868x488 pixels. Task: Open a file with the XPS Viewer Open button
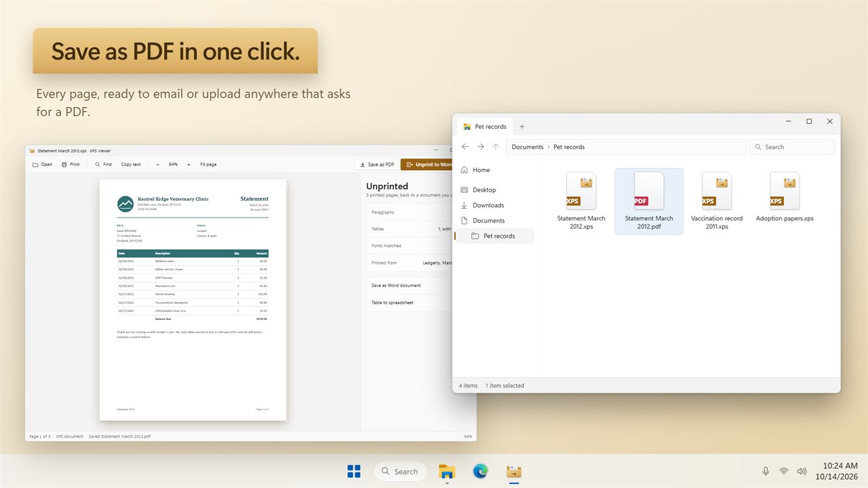(42, 165)
